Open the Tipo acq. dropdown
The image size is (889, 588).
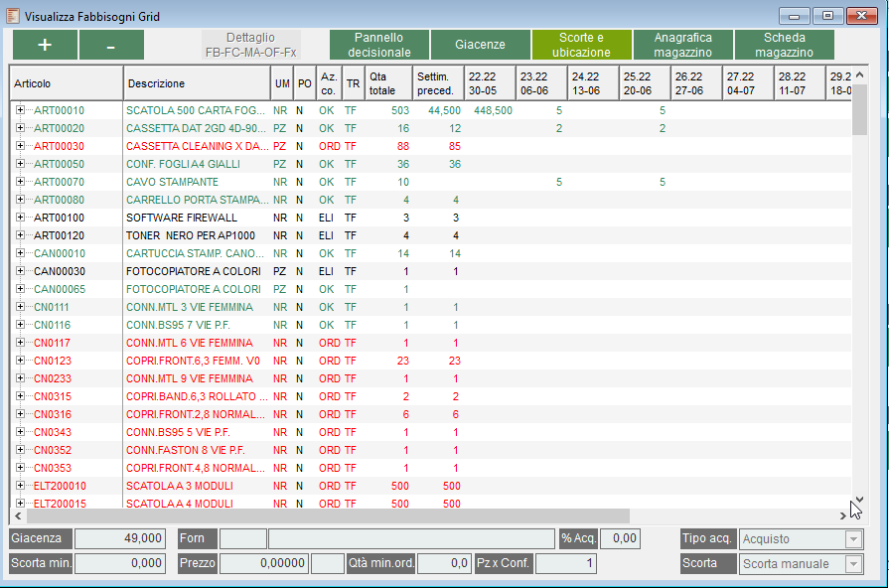[851, 539]
